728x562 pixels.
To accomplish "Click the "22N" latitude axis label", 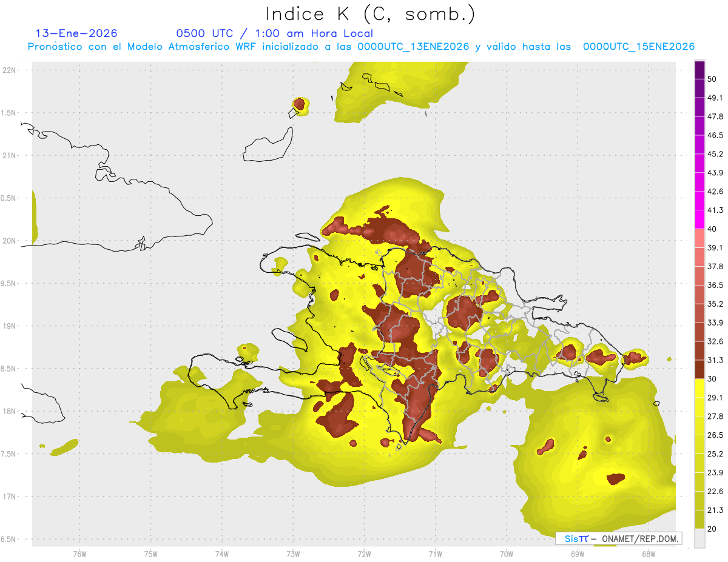I will click(10, 70).
